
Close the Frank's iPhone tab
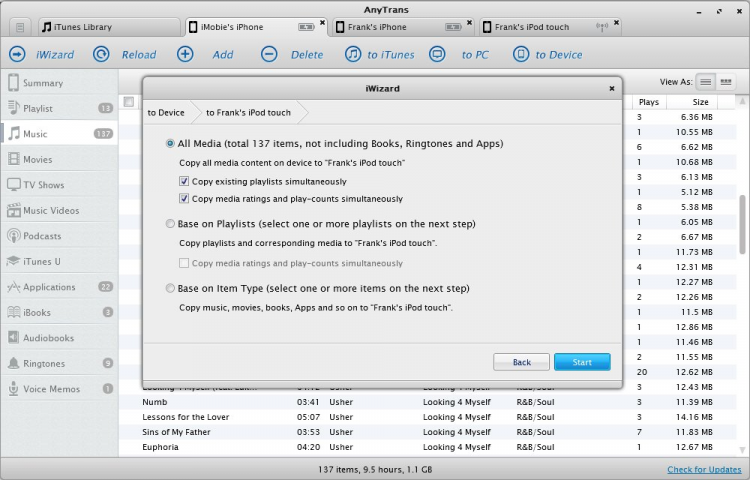470,22
